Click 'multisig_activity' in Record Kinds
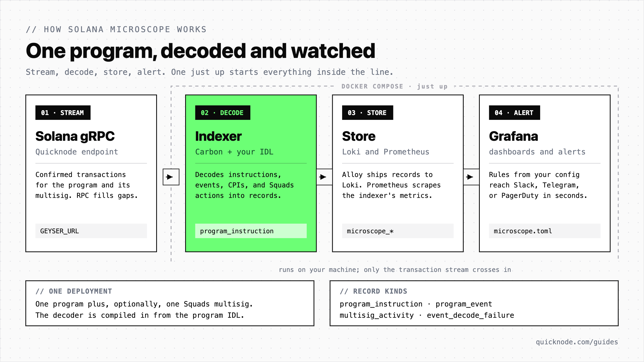Screen dimensions: 644x362 [377, 315]
